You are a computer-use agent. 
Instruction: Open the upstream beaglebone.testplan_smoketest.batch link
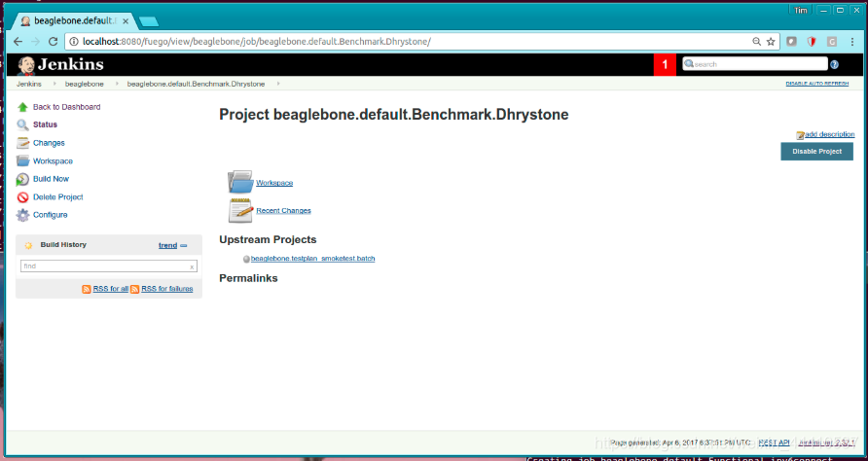[312, 259]
